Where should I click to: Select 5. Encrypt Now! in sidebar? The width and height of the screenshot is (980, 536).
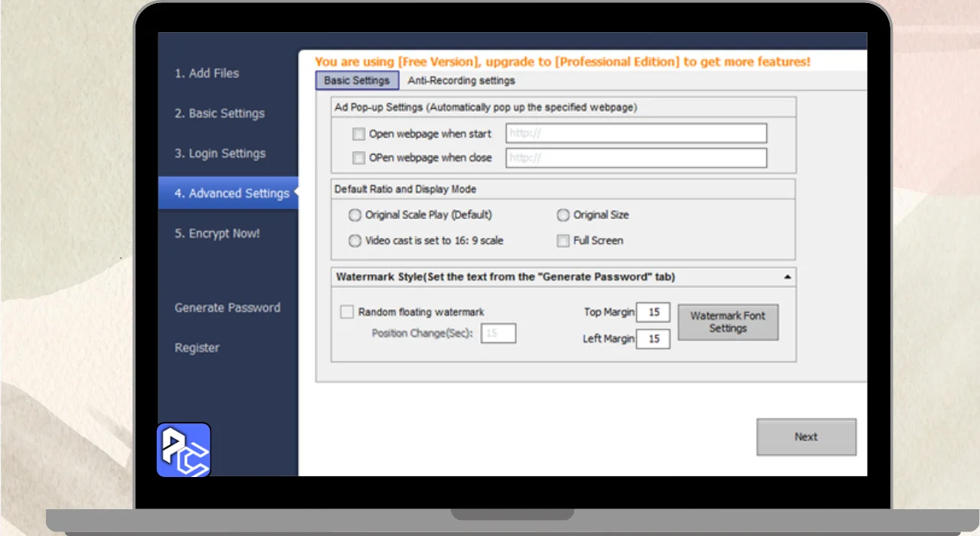217,234
